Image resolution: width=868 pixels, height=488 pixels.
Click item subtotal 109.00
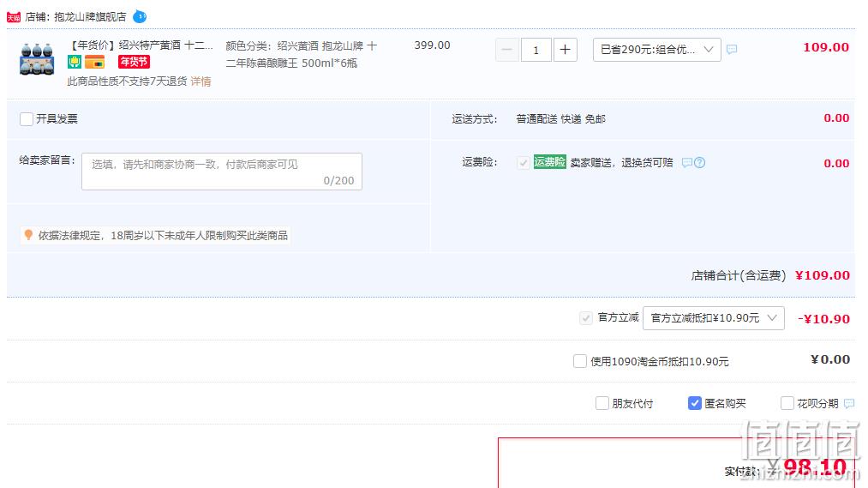826,48
